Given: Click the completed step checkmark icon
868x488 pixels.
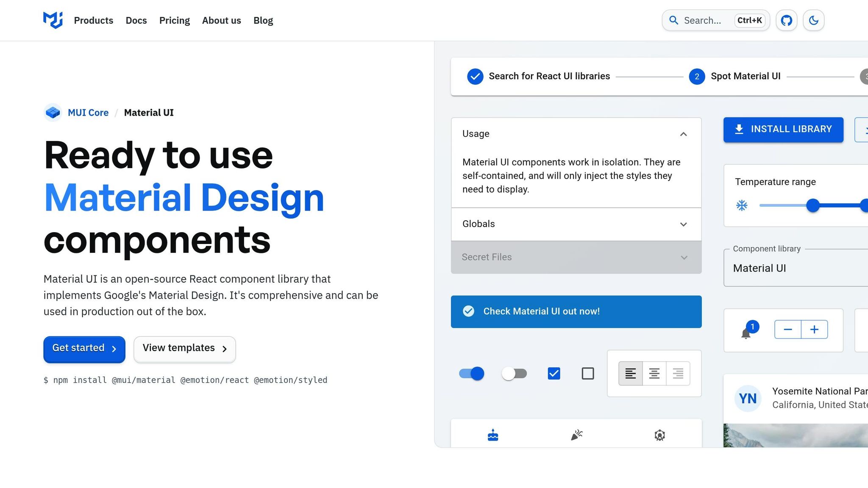Looking at the screenshot, I should click(475, 77).
